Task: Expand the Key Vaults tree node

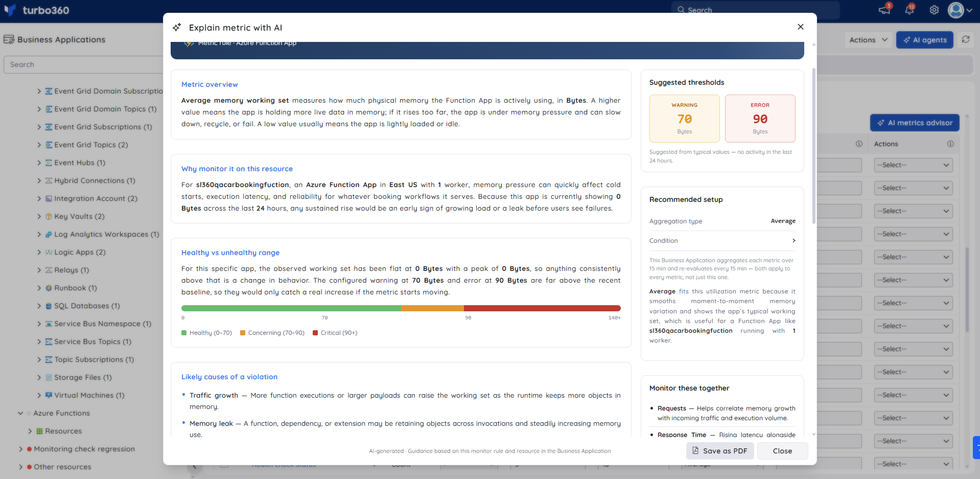Action: [x=39, y=216]
